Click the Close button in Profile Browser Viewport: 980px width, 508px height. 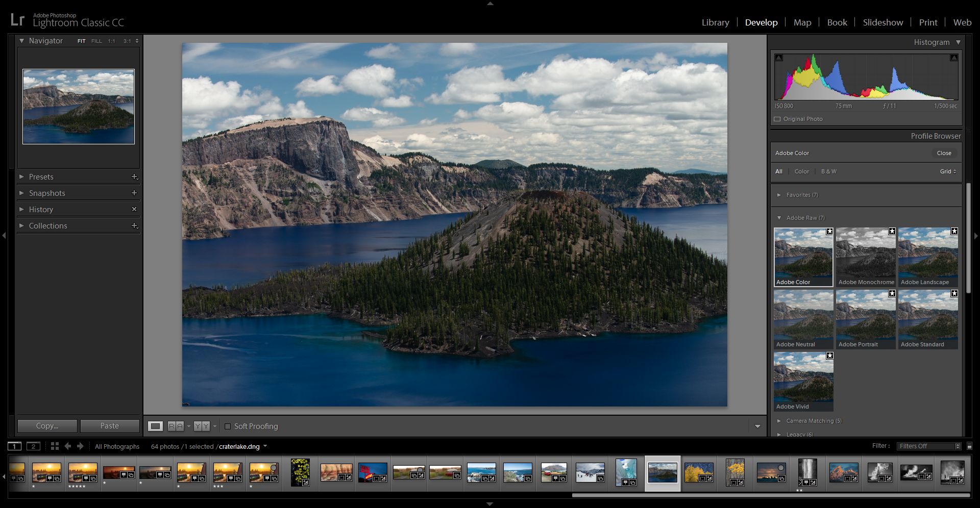click(x=944, y=153)
